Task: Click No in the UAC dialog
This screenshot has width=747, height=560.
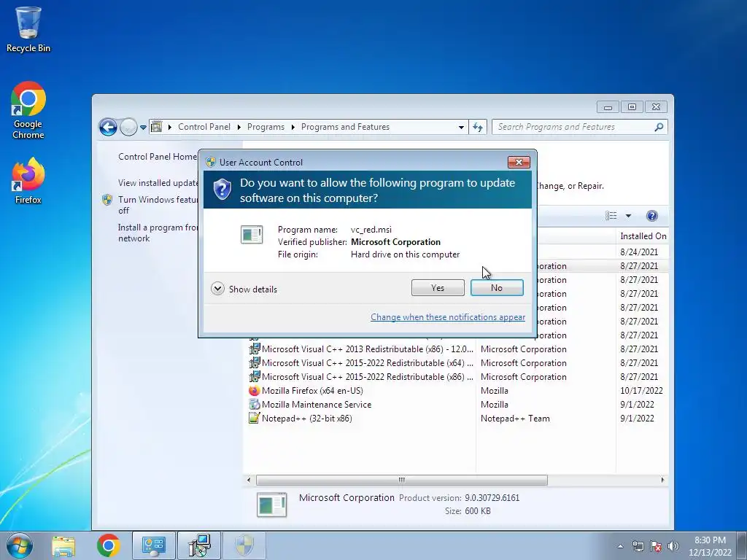Action: [497, 287]
